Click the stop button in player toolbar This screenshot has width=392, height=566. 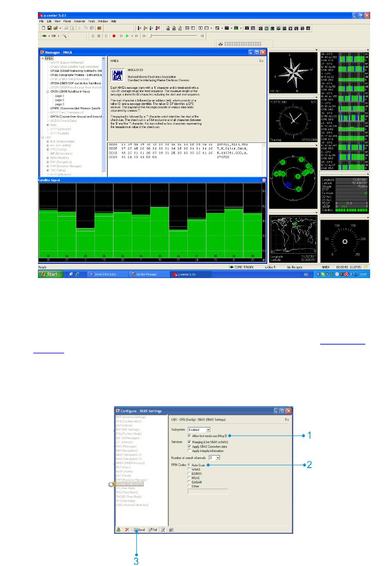99,36
